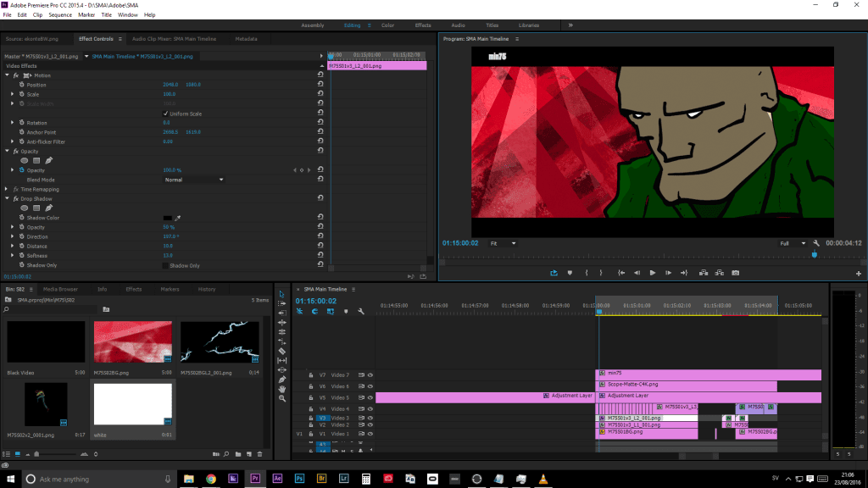Click the Shadow Color black swatch
The image size is (868, 488).
pyautogui.click(x=167, y=218)
